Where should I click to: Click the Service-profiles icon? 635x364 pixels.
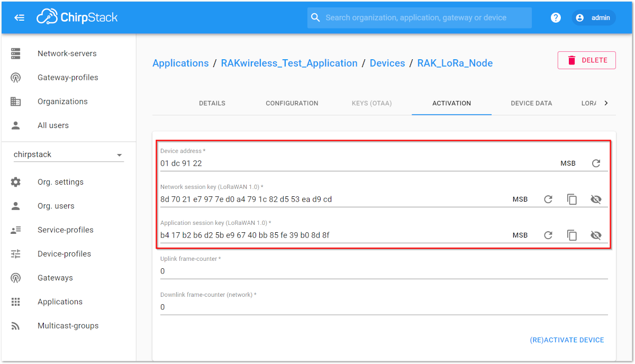click(15, 230)
